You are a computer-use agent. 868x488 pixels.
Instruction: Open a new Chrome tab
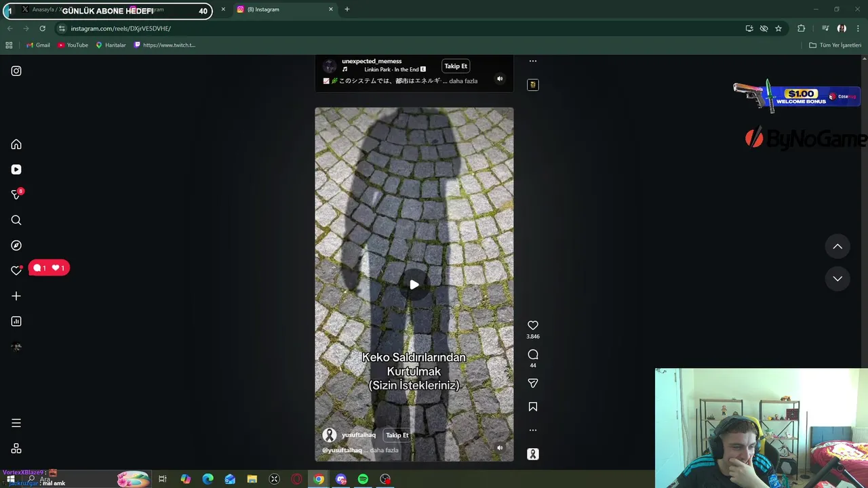[347, 9]
